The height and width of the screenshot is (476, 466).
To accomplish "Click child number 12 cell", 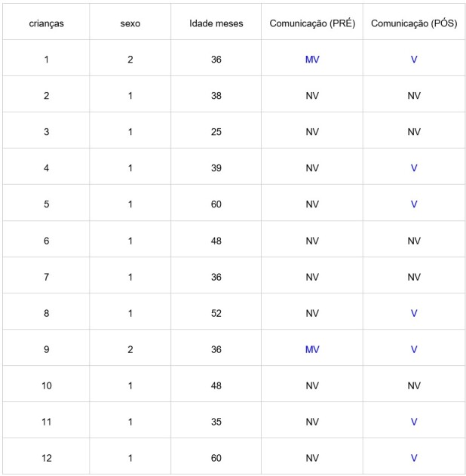I will 46,458.
